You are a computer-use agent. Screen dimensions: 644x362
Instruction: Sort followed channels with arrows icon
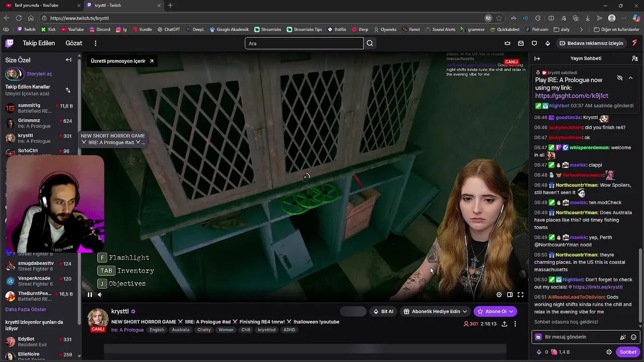tap(68, 90)
